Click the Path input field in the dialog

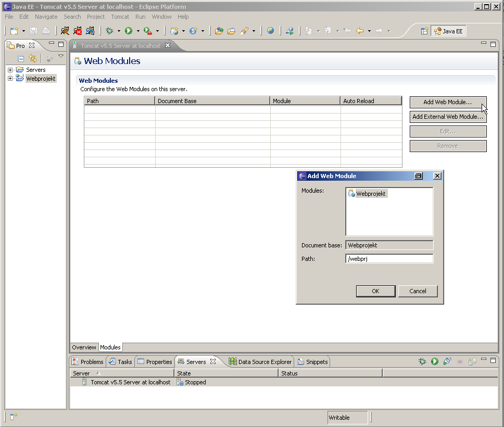[389, 258]
